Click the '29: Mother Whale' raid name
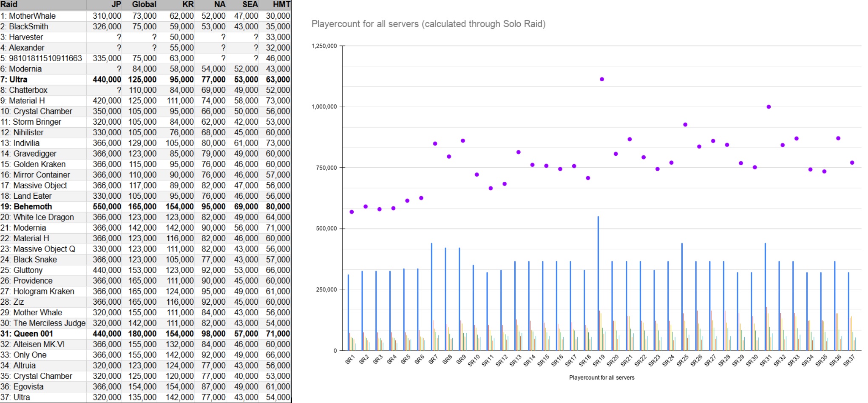868x403 pixels. coord(31,313)
